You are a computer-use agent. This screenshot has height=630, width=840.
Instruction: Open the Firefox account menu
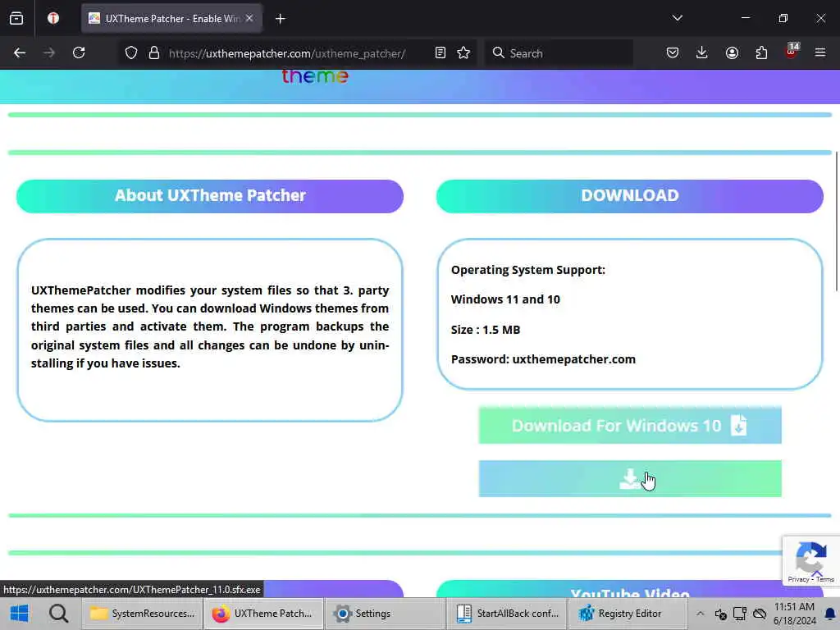(x=732, y=53)
